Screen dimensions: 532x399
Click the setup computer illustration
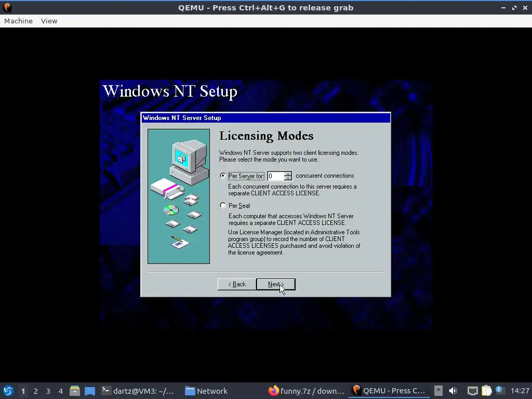pyautogui.click(x=179, y=196)
